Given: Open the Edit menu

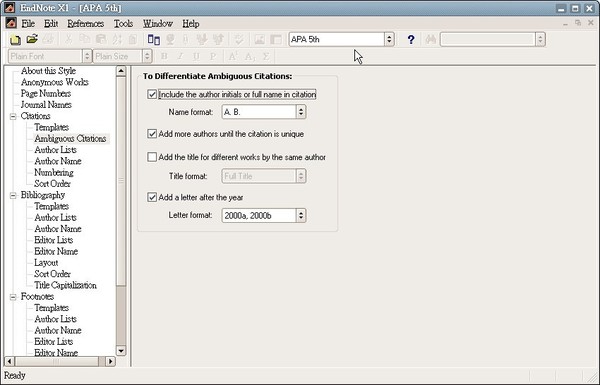Looking at the screenshot, I should 51,23.
